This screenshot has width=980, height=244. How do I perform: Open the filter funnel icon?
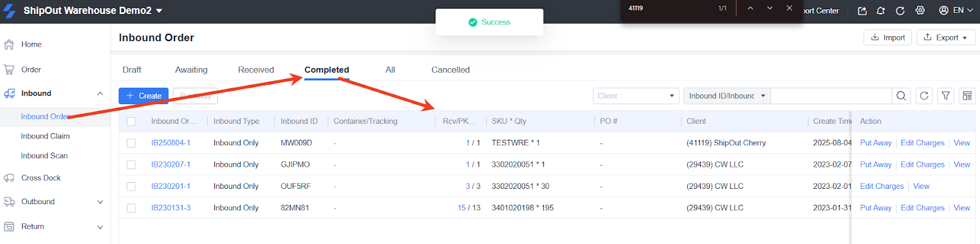946,96
